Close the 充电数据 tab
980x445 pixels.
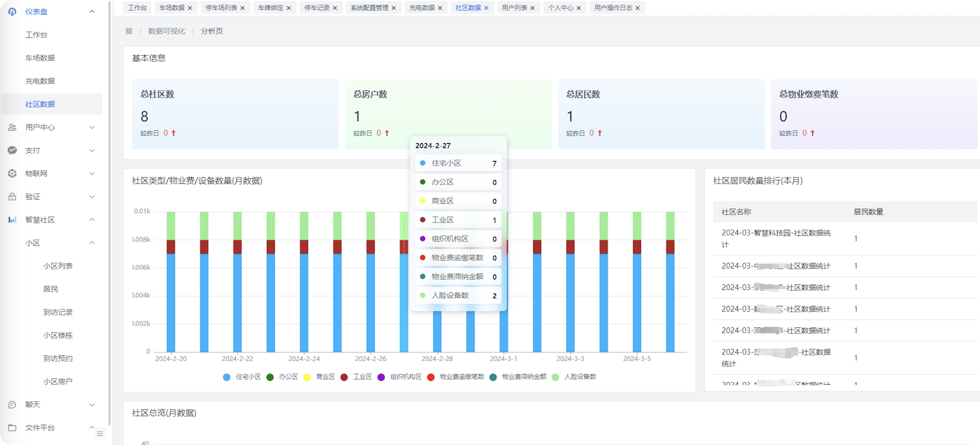point(440,8)
